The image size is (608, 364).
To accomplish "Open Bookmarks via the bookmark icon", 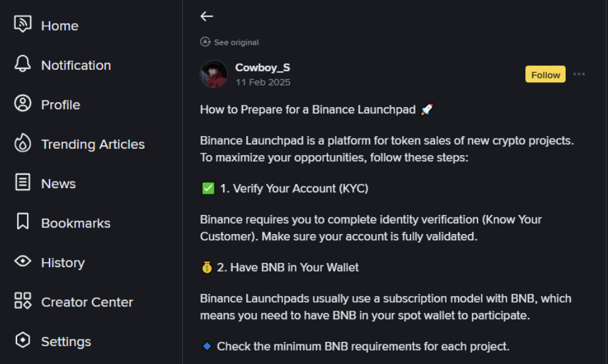I will (x=21, y=222).
